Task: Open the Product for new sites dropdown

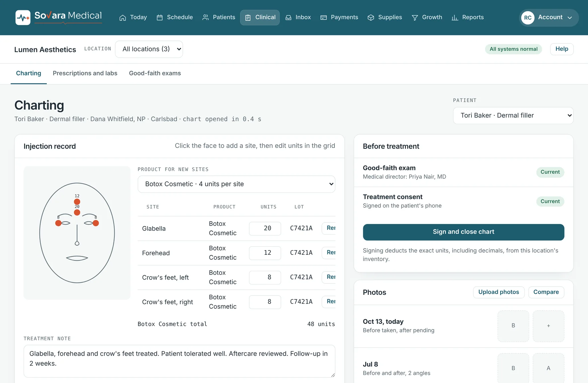Action: pyautogui.click(x=237, y=184)
